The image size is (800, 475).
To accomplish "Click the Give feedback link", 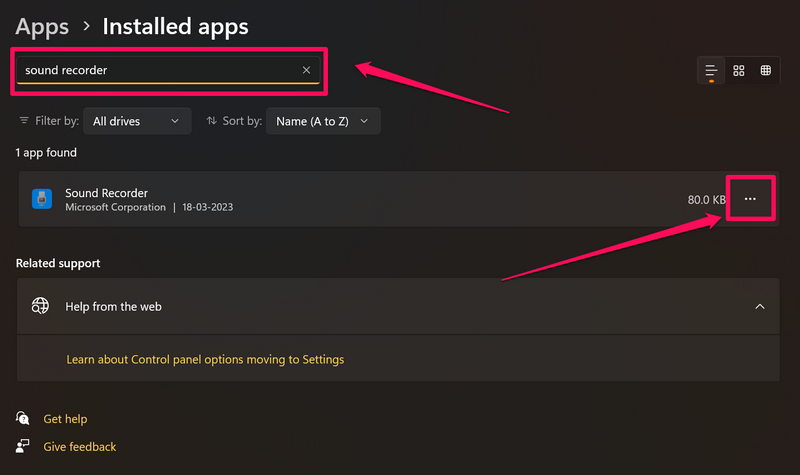I will tap(80, 447).
